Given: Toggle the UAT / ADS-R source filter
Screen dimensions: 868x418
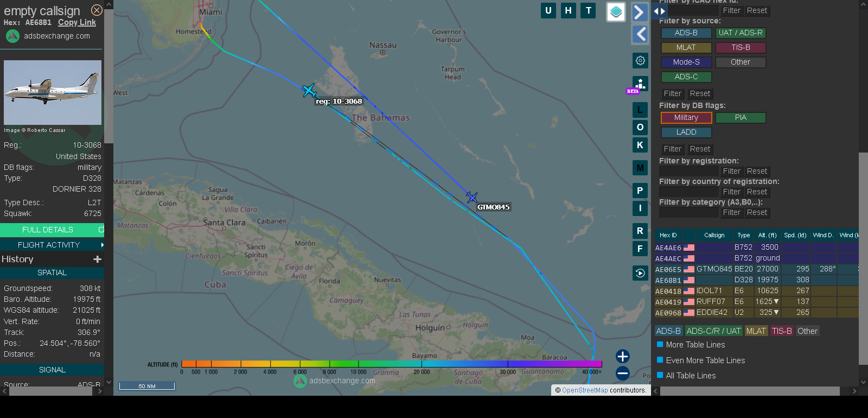Looking at the screenshot, I should coord(741,33).
